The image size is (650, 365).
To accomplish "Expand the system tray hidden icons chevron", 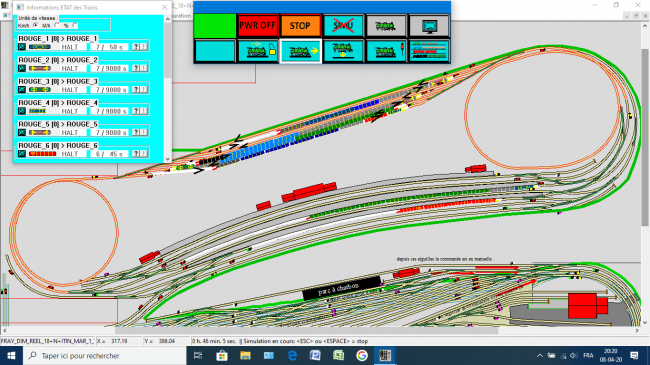I will click(540, 355).
